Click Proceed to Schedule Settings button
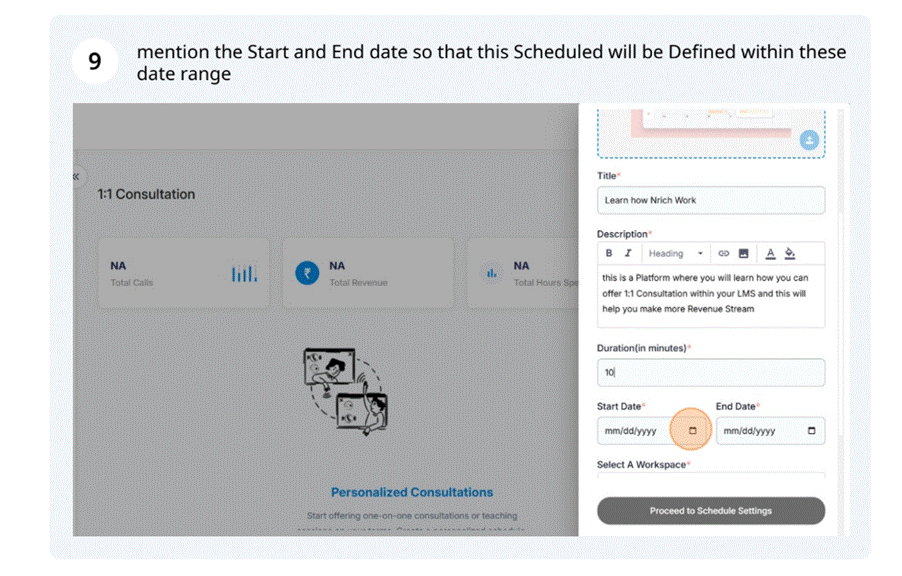Image resolution: width=902 pixels, height=576 pixels. (x=711, y=511)
